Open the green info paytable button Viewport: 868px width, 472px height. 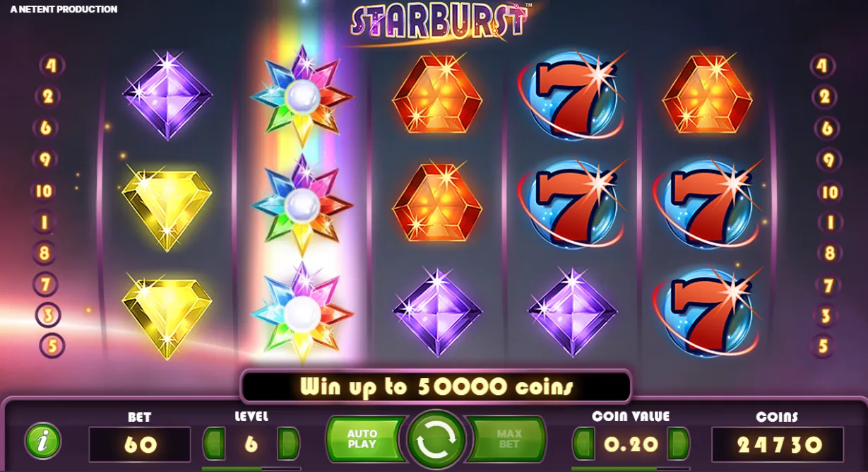point(43,441)
